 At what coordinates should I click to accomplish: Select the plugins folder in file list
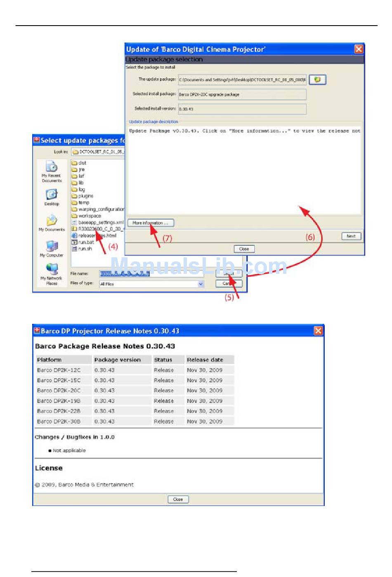coord(83,196)
